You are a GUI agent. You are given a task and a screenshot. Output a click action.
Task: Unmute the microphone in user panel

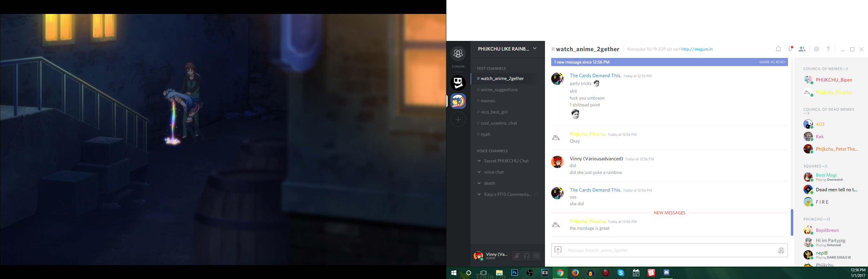[516, 256]
